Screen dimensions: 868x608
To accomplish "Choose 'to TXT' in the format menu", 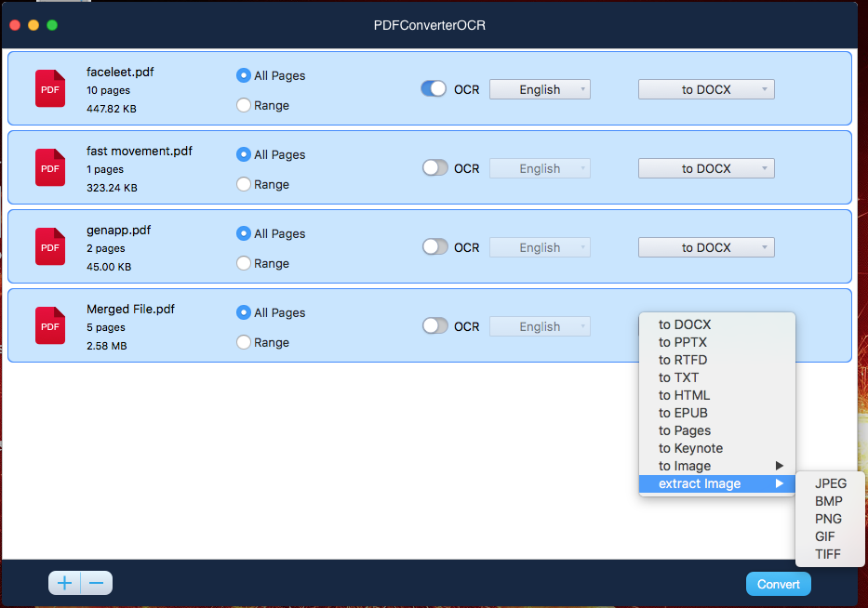I will (x=717, y=377).
